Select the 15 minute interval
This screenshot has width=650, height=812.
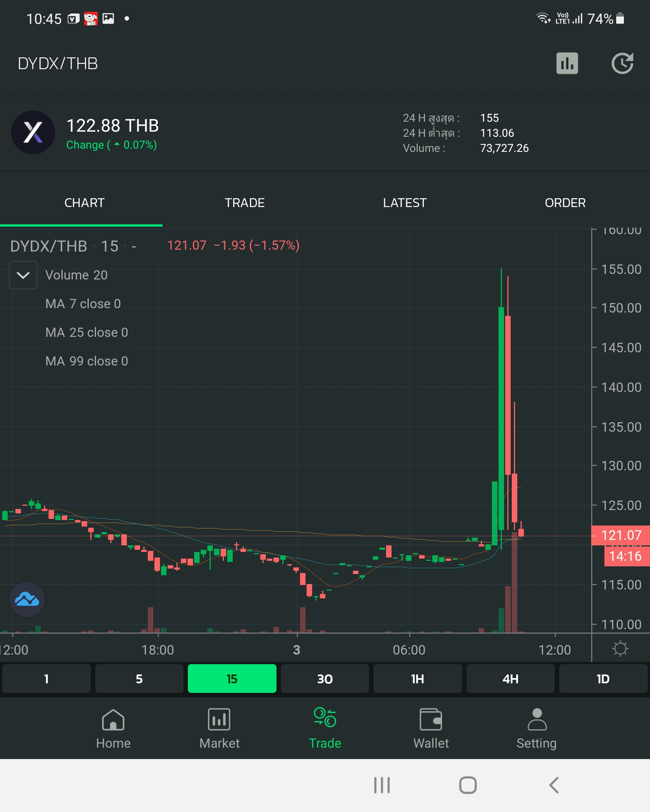232,678
